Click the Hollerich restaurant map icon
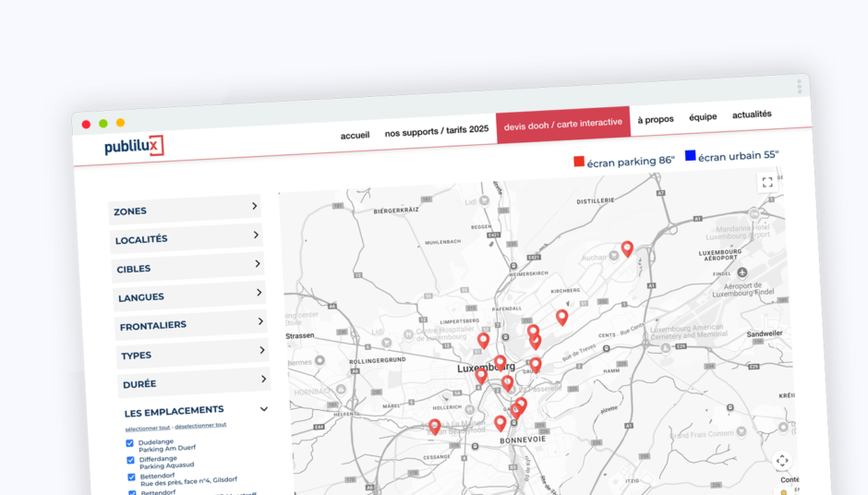The image size is (868, 495). (470, 410)
